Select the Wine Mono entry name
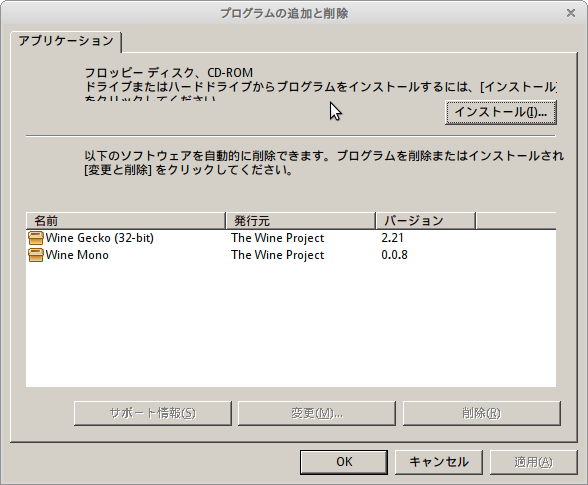This screenshot has height=485, width=588. pyautogui.click(x=77, y=255)
